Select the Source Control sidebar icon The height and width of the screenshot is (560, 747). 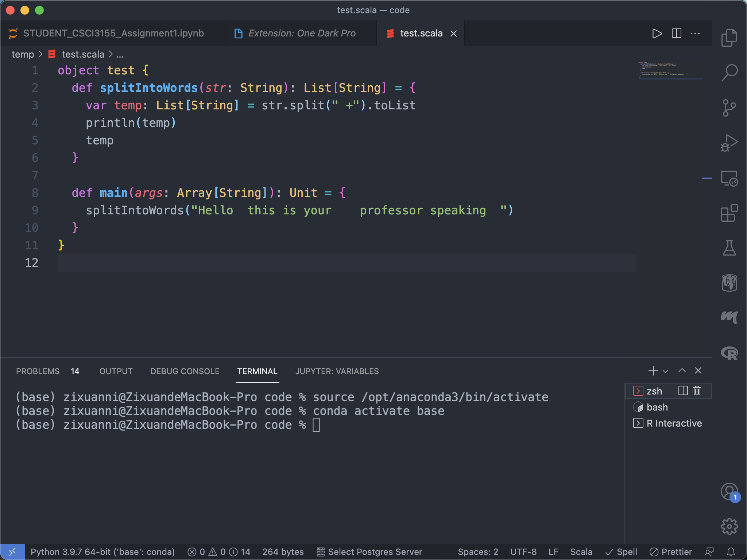[729, 108]
